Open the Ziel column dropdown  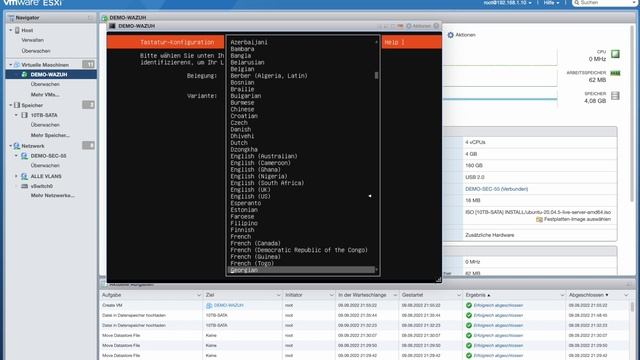(278, 295)
